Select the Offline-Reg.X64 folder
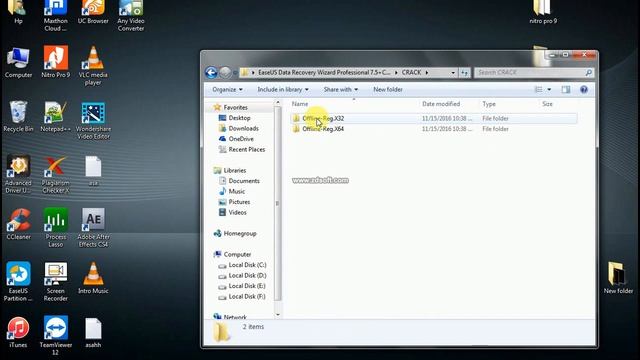Screen dimensions: 640x360 [x=433, y=129]
